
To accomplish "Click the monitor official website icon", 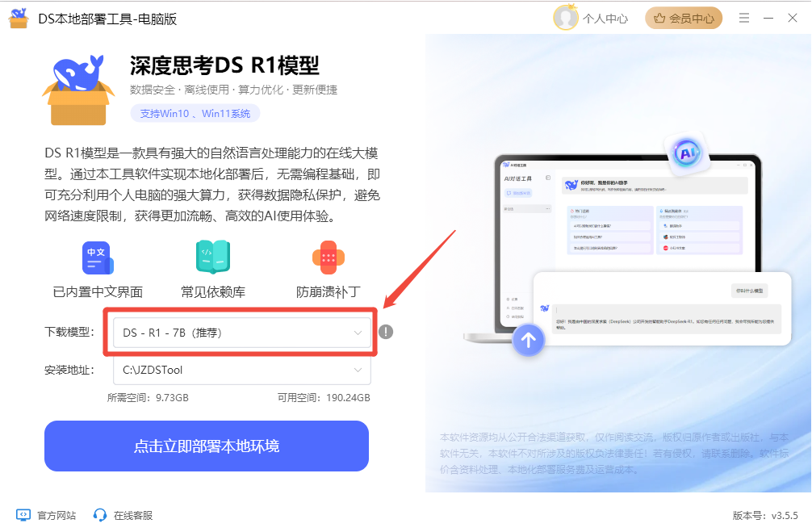I will pos(23,515).
